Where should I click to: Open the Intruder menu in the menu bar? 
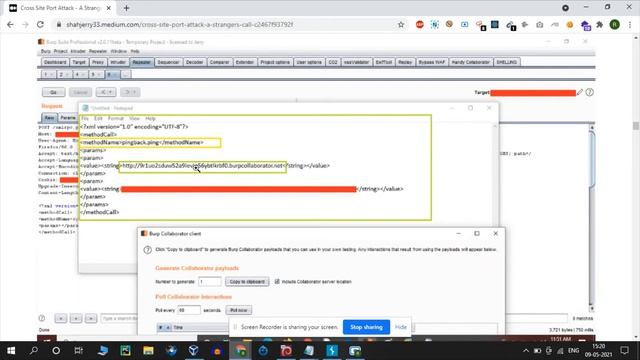pos(78,51)
